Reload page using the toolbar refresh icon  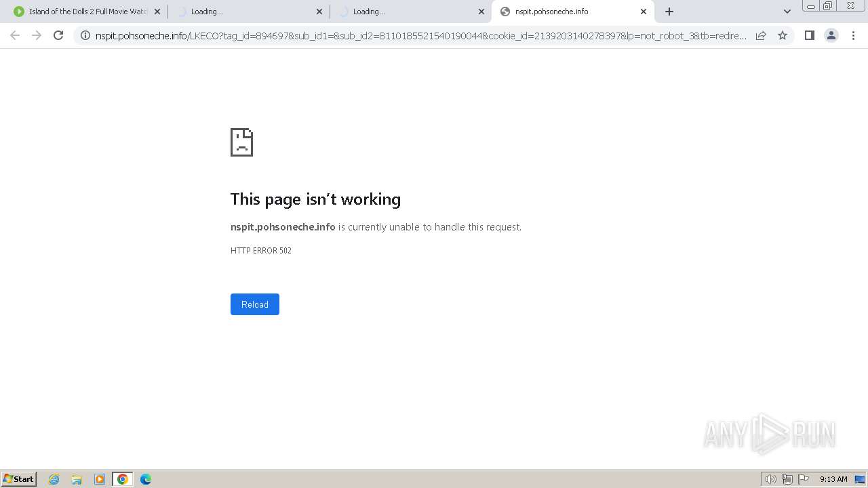coord(58,35)
